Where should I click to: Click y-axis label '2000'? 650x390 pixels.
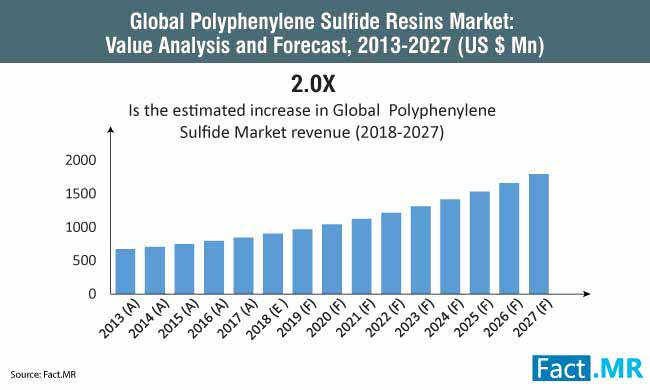(x=80, y=160)
